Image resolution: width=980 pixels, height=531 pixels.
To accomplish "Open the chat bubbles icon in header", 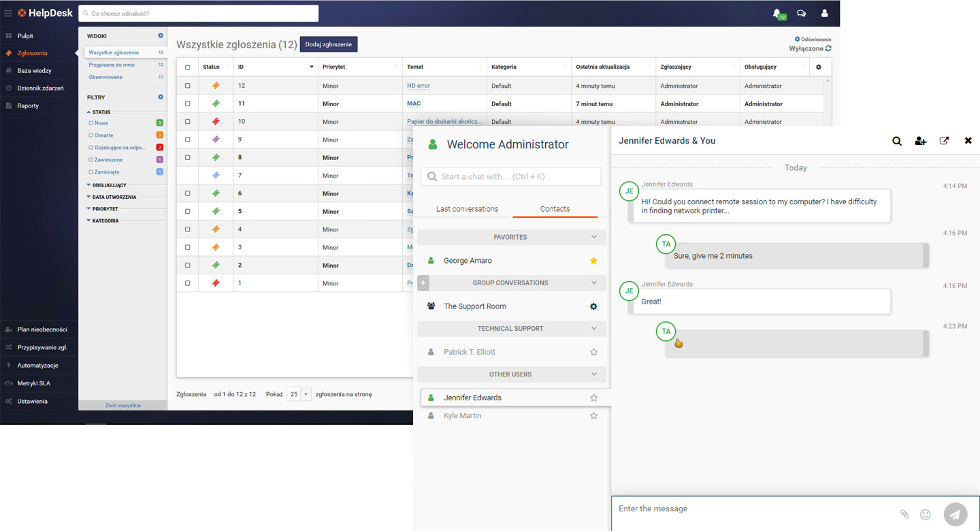I will 801,13.
